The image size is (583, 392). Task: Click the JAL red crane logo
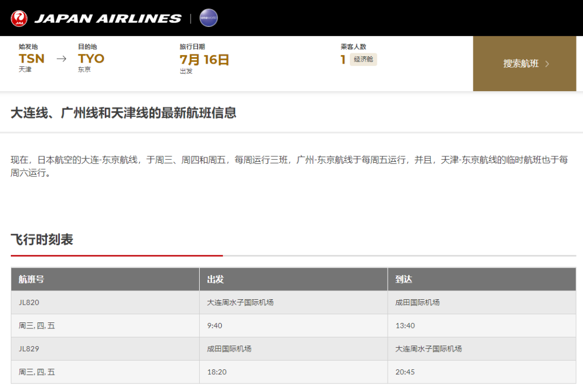19,18
